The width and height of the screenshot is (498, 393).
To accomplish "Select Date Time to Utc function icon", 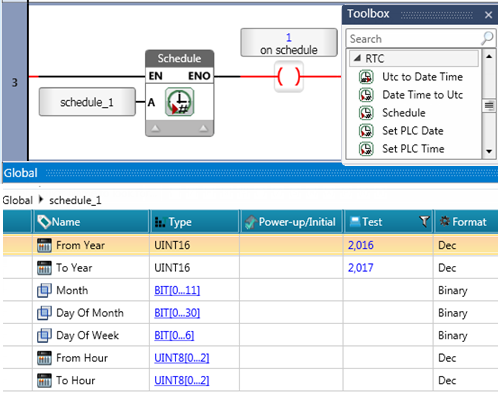I will tap(366, 95).
